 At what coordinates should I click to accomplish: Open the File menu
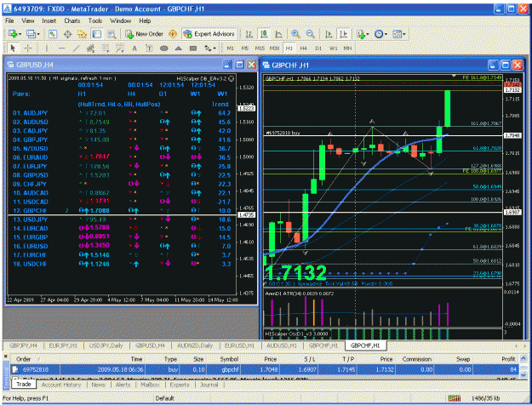point(9,20)
